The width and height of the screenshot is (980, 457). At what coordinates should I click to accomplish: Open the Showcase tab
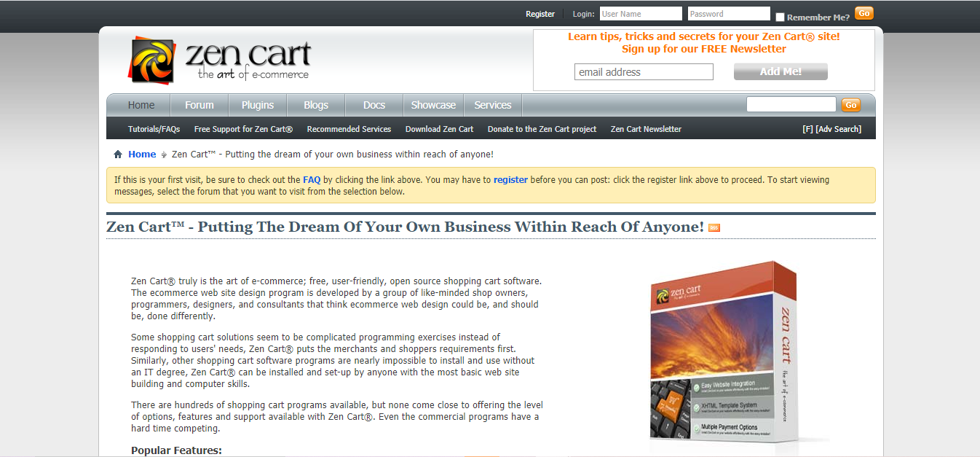433,105
